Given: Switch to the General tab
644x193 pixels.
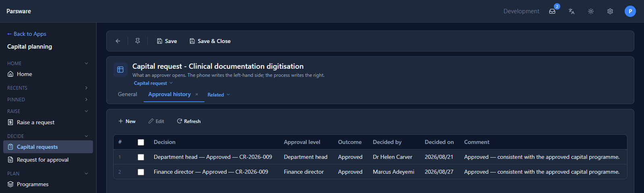Looking at the screenshot, I should pyautogui.click(x=128, y=94).
